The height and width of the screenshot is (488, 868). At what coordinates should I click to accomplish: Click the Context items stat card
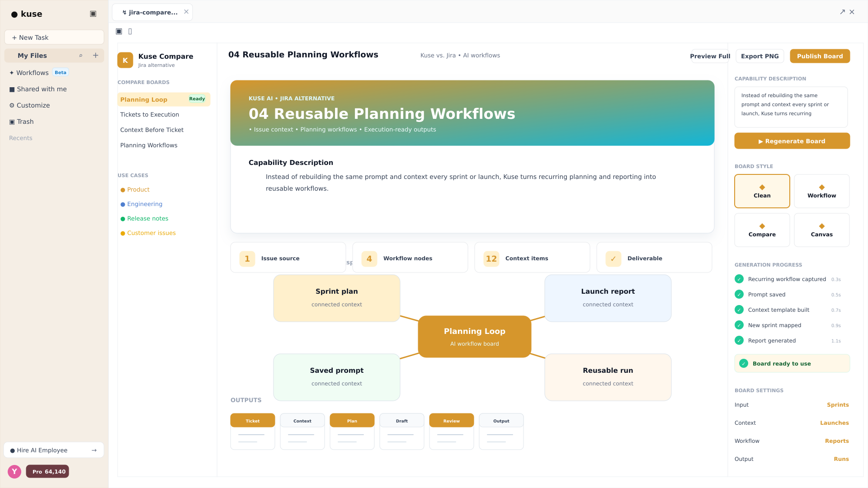coord(532,258)
